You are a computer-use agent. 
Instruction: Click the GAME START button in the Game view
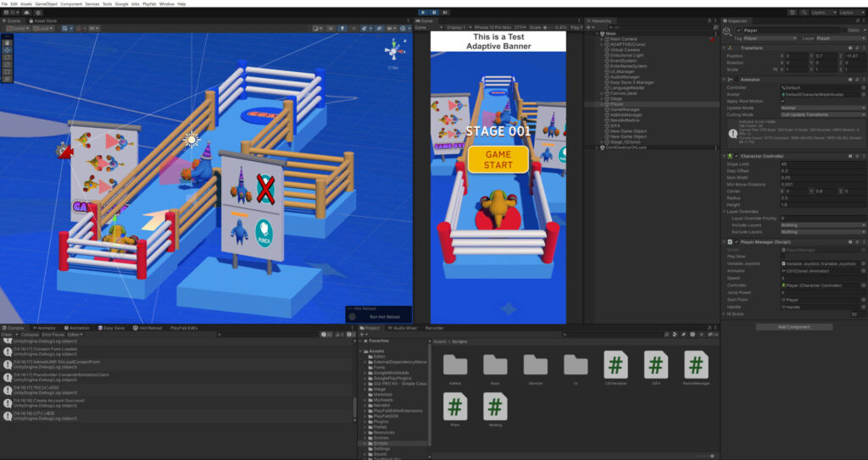[x=498, y=159]
